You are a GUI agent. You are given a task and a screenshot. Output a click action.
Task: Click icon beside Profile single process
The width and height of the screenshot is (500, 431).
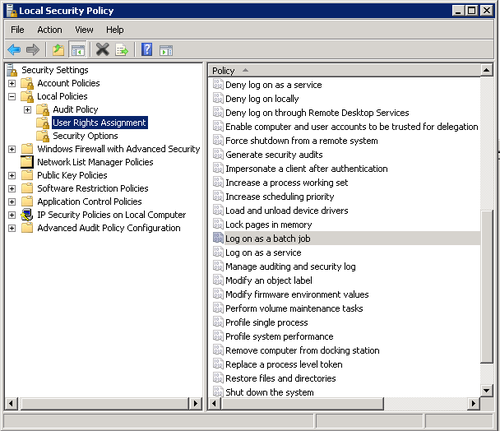pyautogui.click(x=218, y=322)
